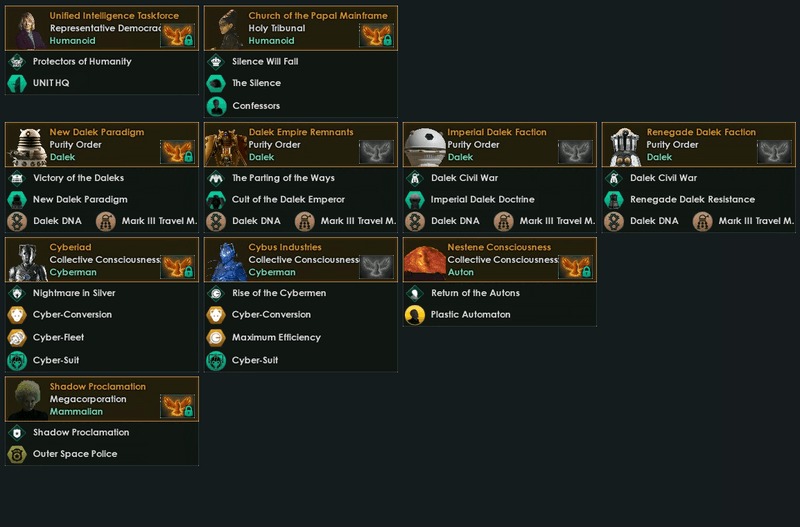Select the Shadow Proclamation empire header
Image resolution: width=800 pixels, height=527 pixels.
click(x=102, y=399)
